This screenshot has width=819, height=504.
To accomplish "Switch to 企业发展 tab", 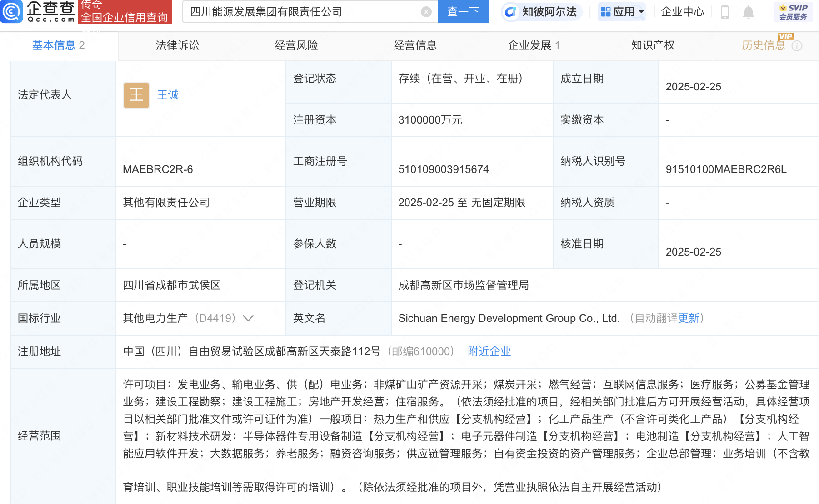I will tap(534, 45).
